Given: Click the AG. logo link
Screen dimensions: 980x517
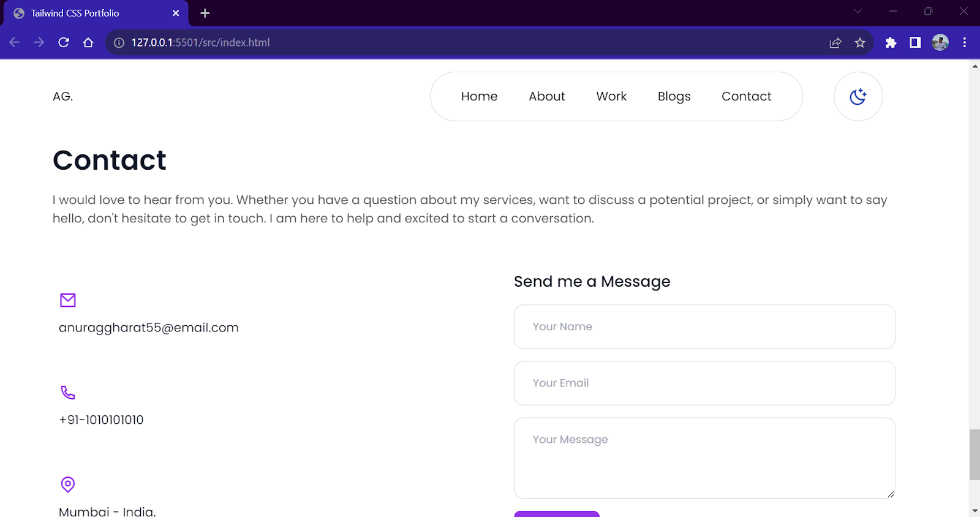Looking at the screenshot, I should point(63,96).
